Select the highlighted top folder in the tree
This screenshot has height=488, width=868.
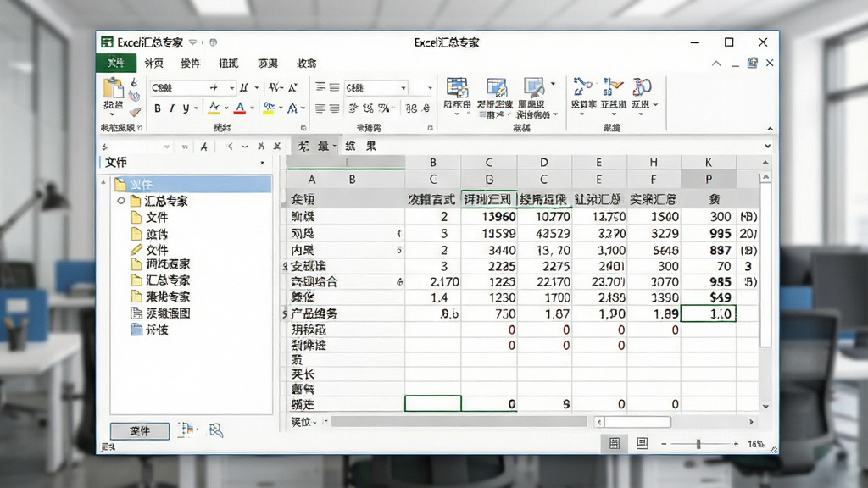192,184
